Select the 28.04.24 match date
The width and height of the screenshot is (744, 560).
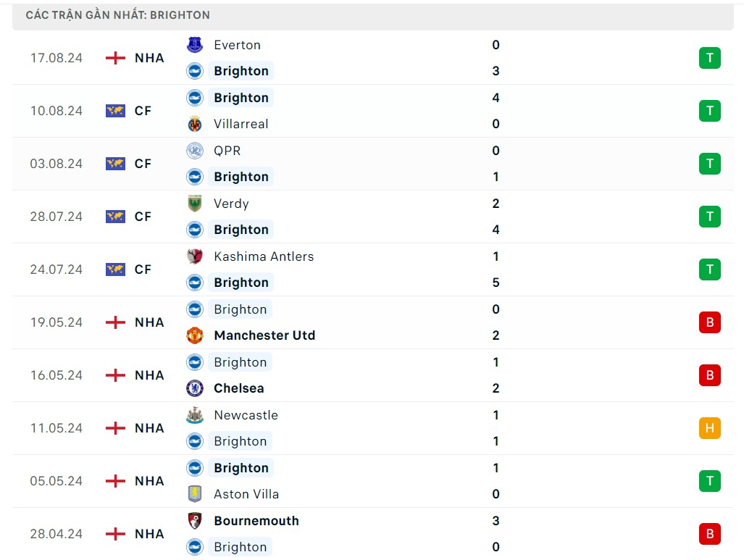point(57,534)
